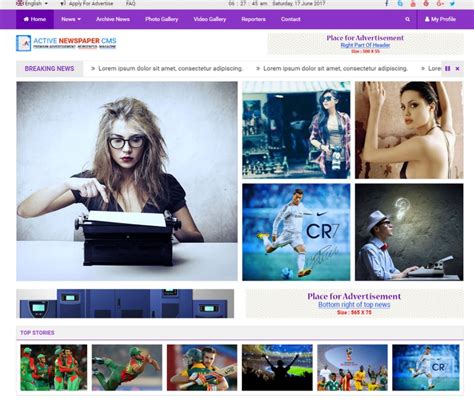Screen dimensions: 474x403
Task: Close the breaking news ticker
Action: pos(457,68)
